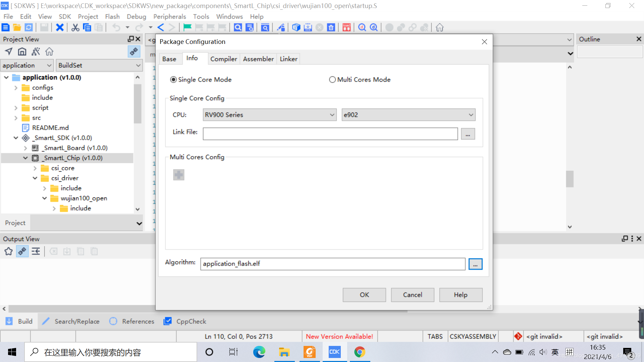Open the Home icon at toolbar end
Viewport: 644px width, 362px height.
click(439, 27)
